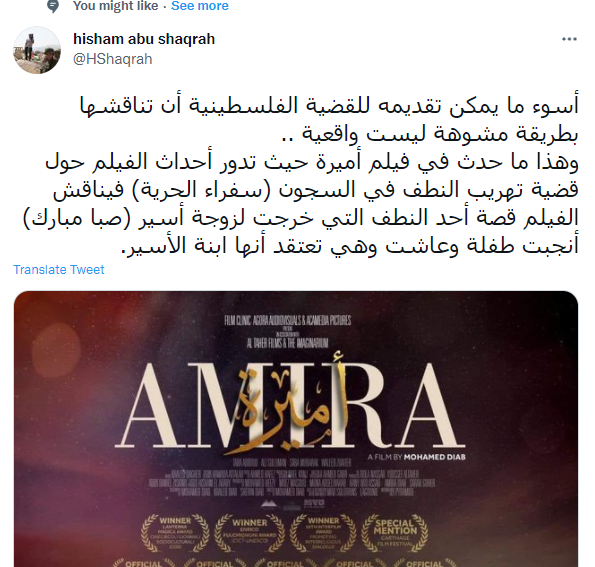The height and width of the screenshot is (567, 595).
Task: Click the display name hisham abu shaqrah
Action: tap(144, 39)
